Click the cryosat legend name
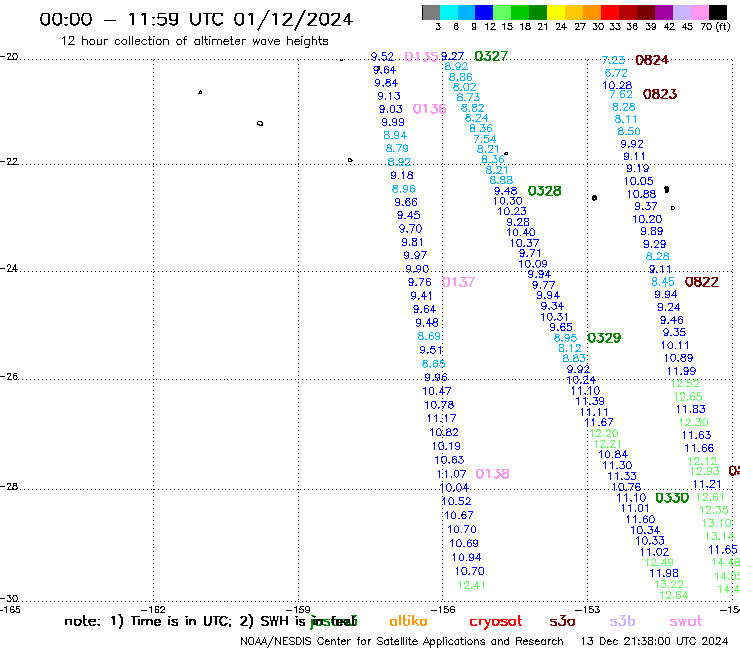Image resolution: width=740 pixels, height=650 pixels. [x=496, y=622]
